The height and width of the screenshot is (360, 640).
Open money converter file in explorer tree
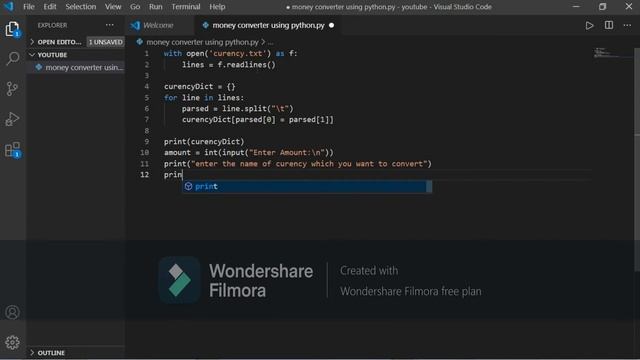[x=76, y=67]
